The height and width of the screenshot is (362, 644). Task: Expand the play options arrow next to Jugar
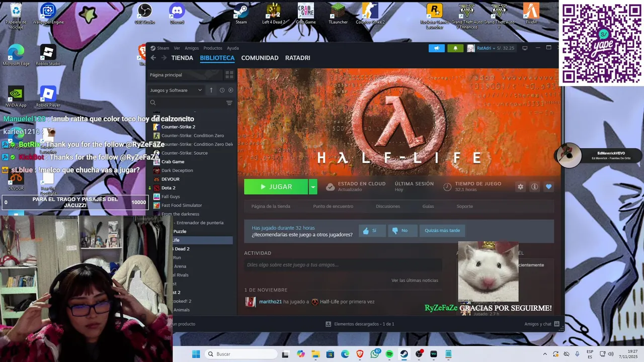[x=313, y=187]
